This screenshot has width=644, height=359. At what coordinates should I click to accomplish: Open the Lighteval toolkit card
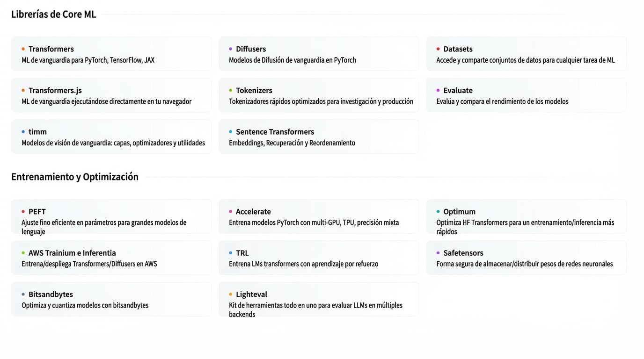tap(319, 300)
